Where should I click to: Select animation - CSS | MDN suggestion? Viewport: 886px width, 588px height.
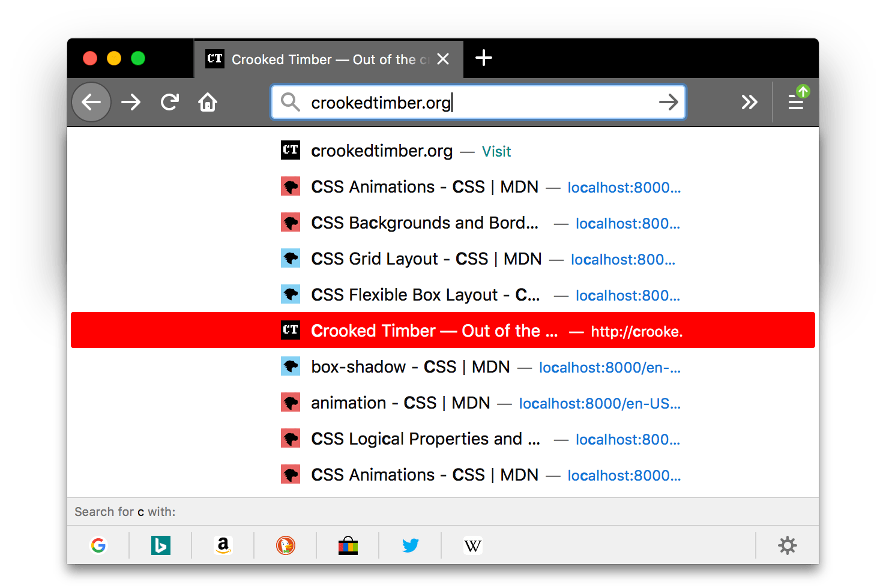(x=443, y=403)
